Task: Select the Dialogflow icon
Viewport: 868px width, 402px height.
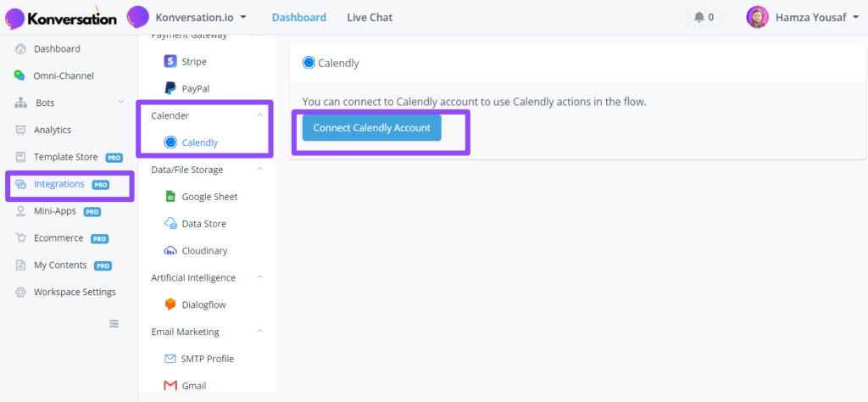Action: point(170,304)
